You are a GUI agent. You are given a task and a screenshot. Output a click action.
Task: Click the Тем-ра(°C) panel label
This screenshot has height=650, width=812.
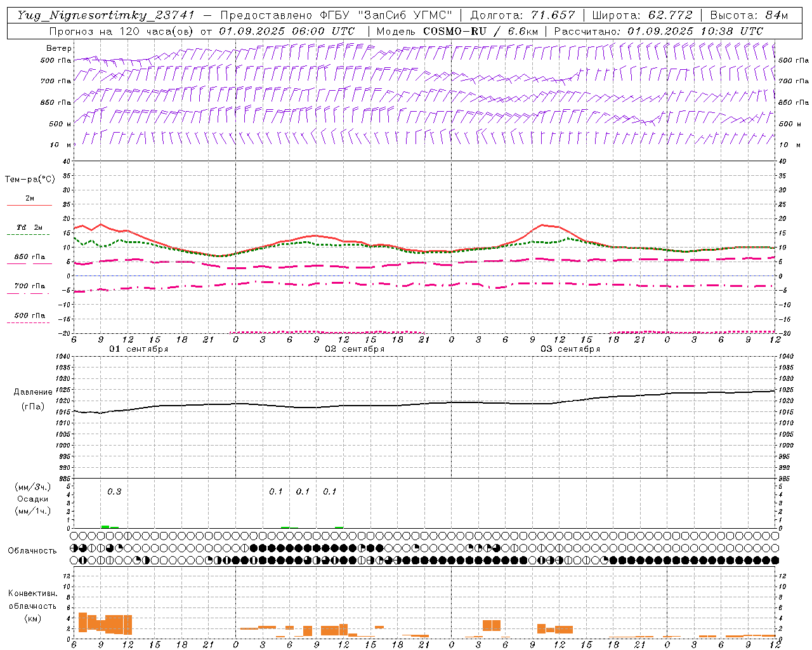[30, 180]
